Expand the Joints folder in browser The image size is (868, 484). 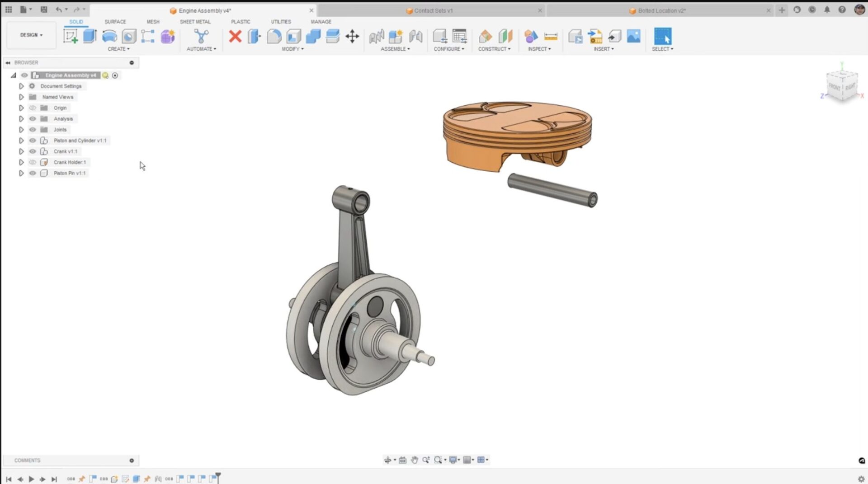[x=21, y=130]
